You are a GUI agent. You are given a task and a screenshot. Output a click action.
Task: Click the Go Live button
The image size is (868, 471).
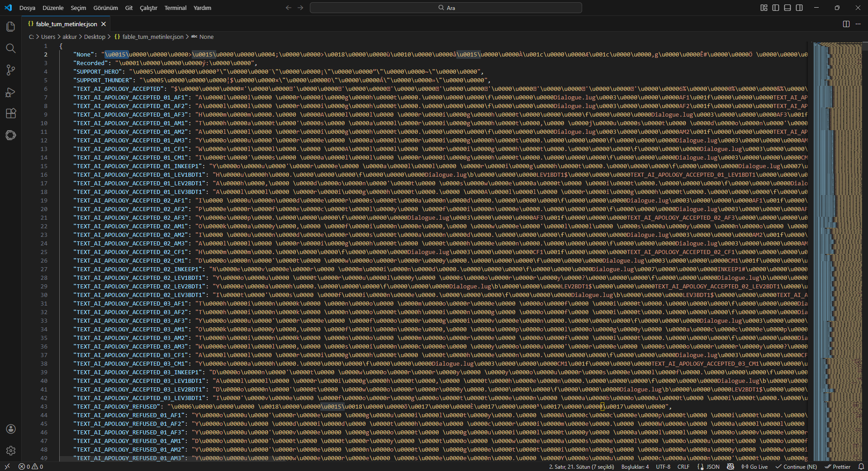click(x=754, y=466)
